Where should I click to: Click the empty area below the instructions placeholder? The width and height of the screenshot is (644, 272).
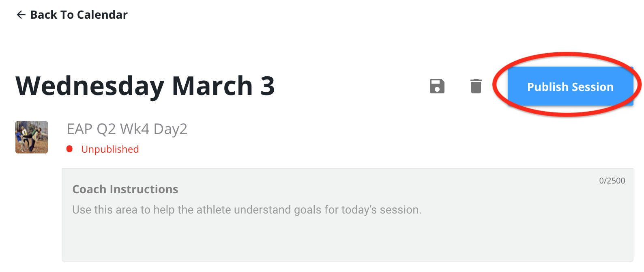348,240
